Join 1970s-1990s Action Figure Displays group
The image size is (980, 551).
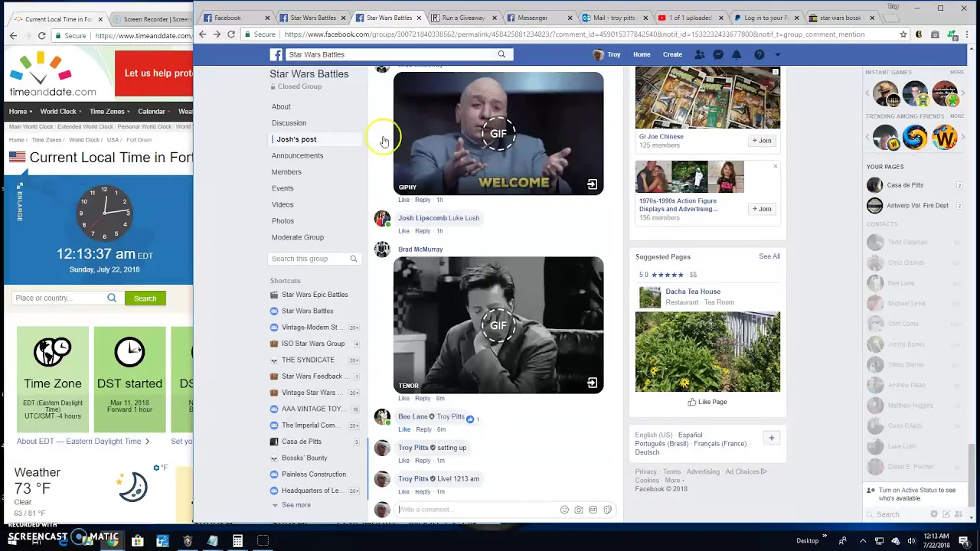[762, 209]
